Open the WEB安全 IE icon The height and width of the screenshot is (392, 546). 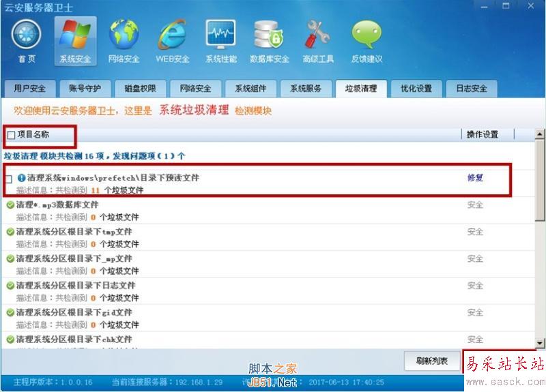[x=173, y=35]
